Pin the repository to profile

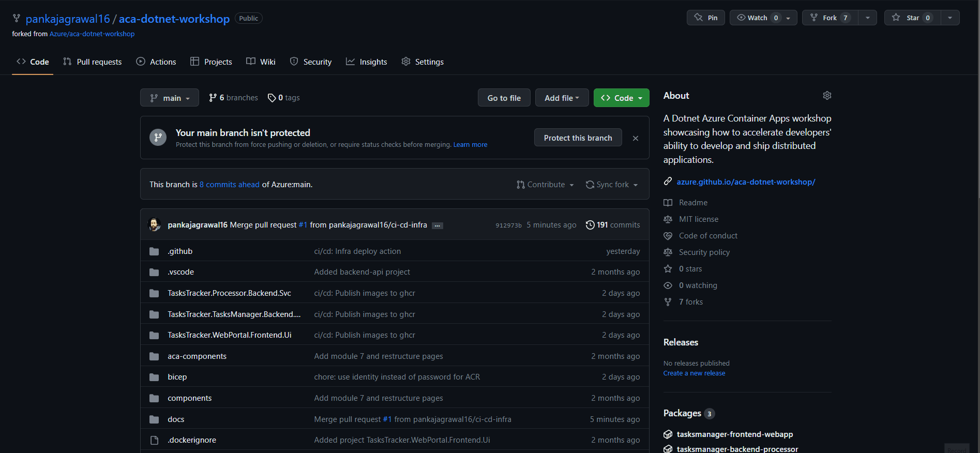click(706, 18)
